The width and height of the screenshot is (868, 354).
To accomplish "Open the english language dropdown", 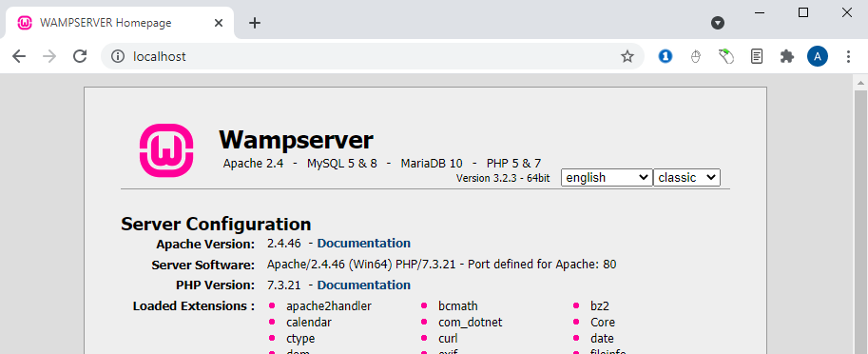I will 607,177.
